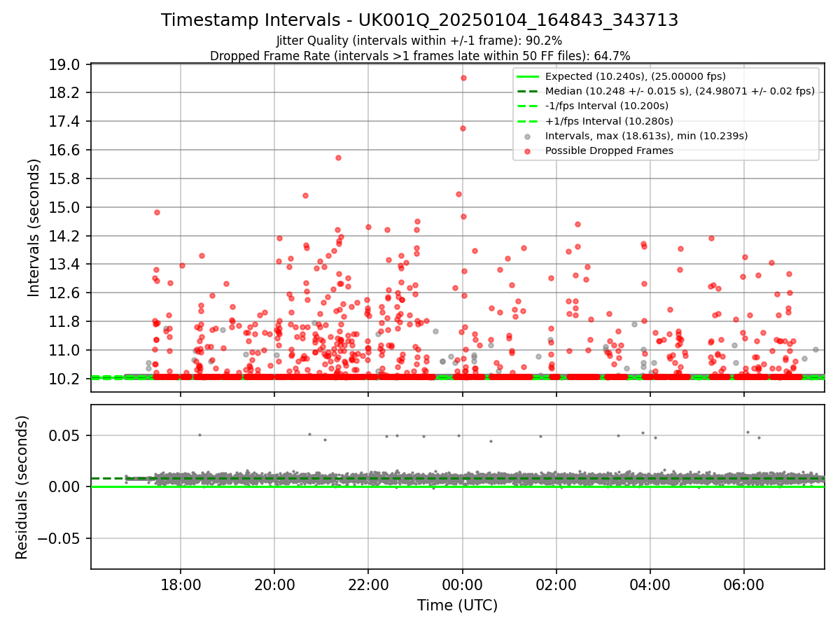840x630 pixels.
Task: Click legend entry 'Expected (10.240s), (25.00000 fps)'
Action: [635, 76]
